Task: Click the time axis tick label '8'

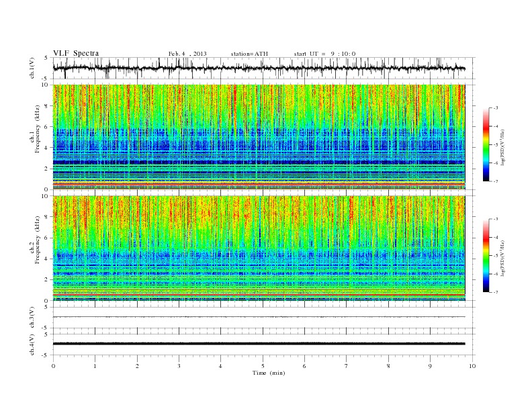Action: tap(388, 366)
